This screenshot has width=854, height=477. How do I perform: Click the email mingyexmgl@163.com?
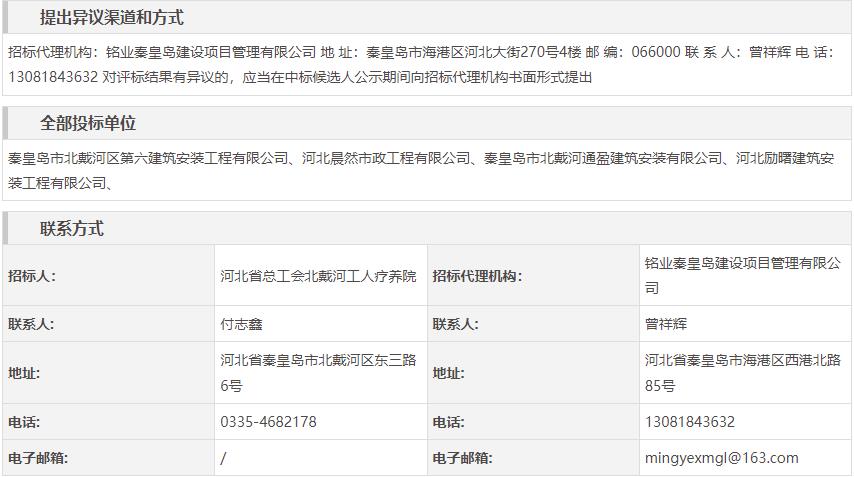[x=721, y=458]
